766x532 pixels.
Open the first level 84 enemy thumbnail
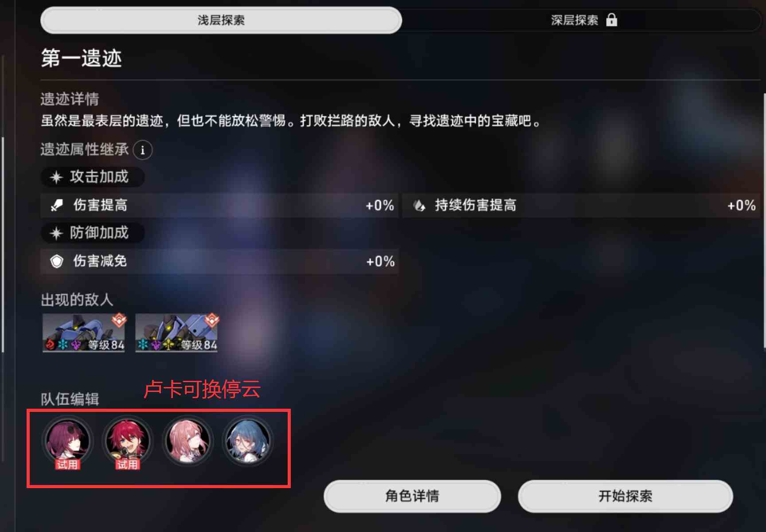(84, 332)
